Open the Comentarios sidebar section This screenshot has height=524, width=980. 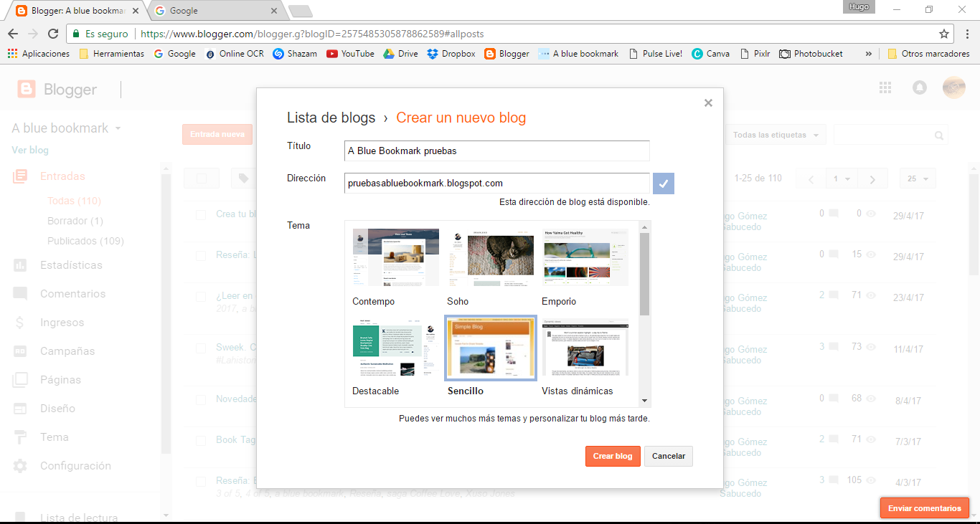pyautogui.click(x=72, y=294)
